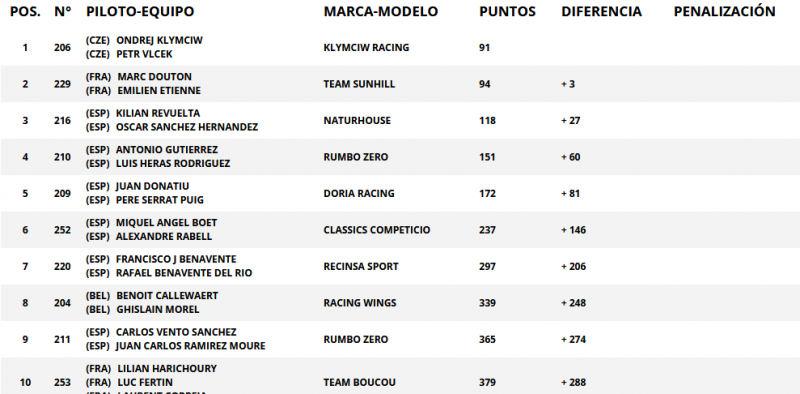Click the PILOTO-EQUIPO column header
800x394 pixels.
[140, 12]
